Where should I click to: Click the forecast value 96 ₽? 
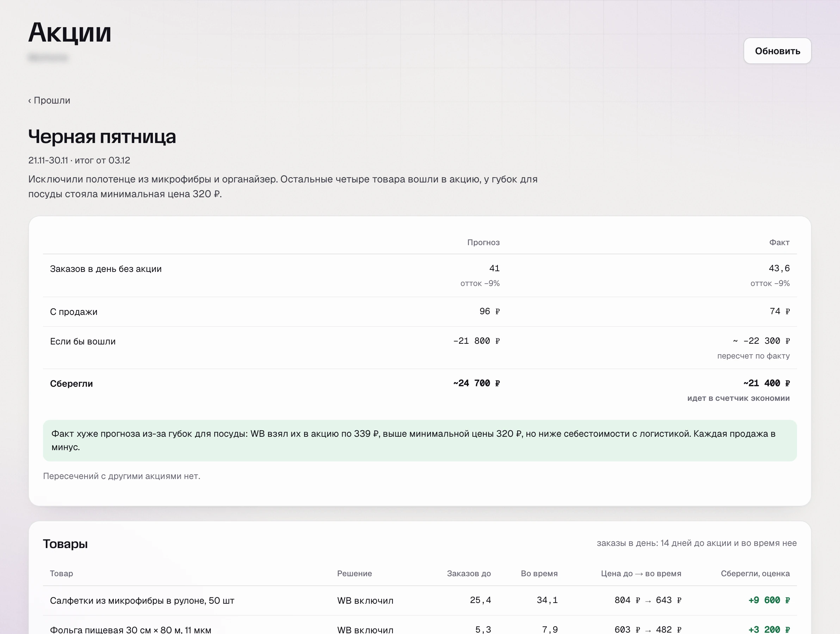click(489, 311)
